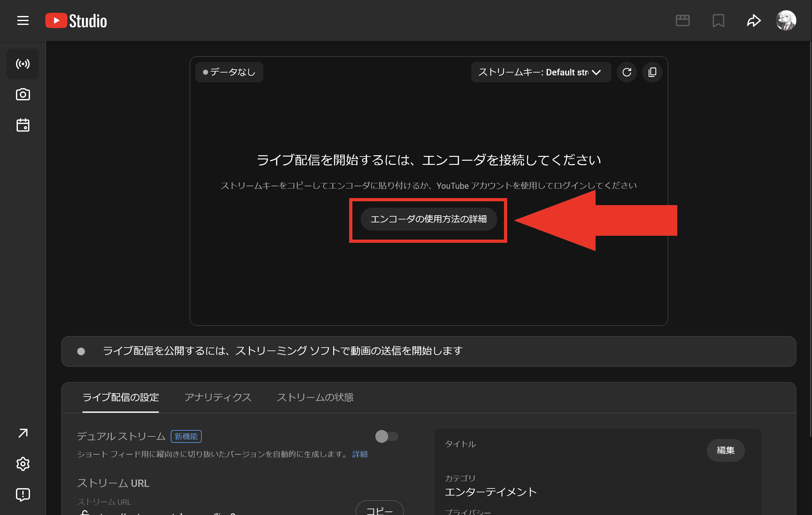Click the YouTube Studio logo

point(76,21)
